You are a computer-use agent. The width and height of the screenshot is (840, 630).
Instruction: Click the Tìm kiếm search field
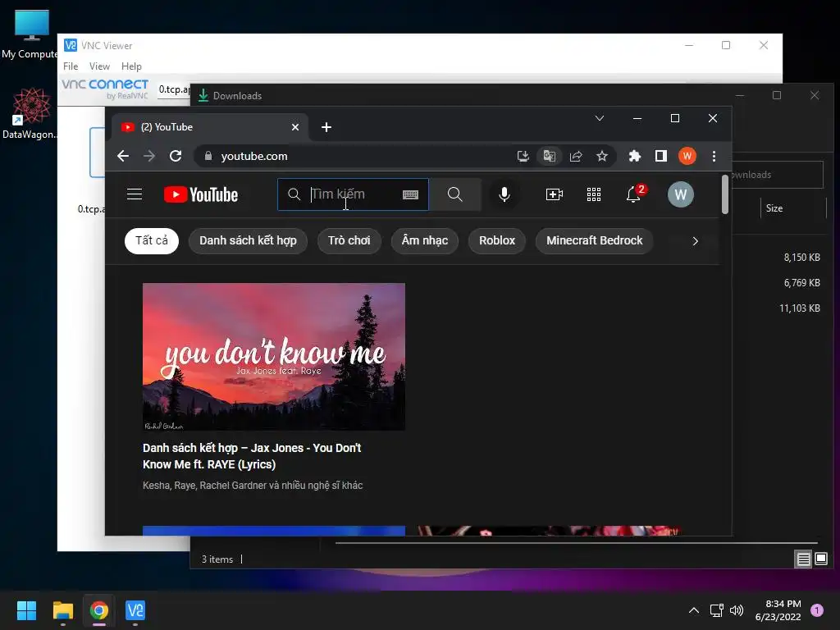pyautogui.click(x=354, y=194)
